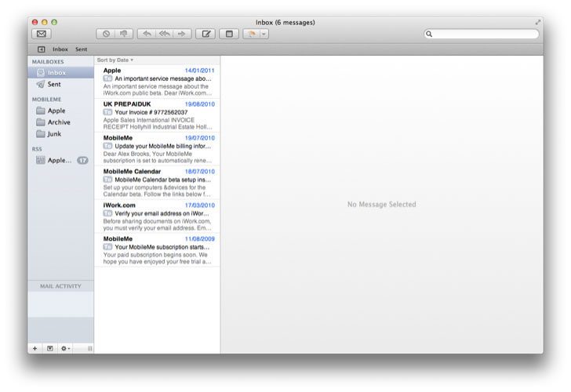Open the Apple RSS feed item

click(x=61, y=160)
